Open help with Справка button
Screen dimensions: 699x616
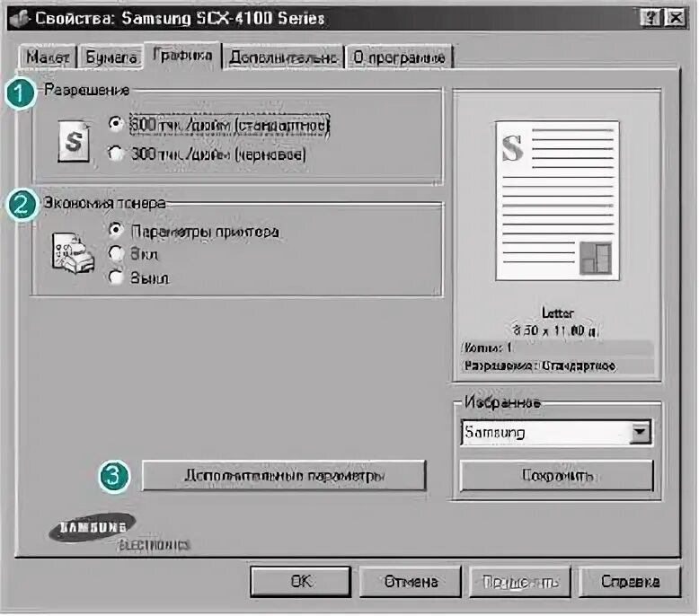(x=630, y=581)
